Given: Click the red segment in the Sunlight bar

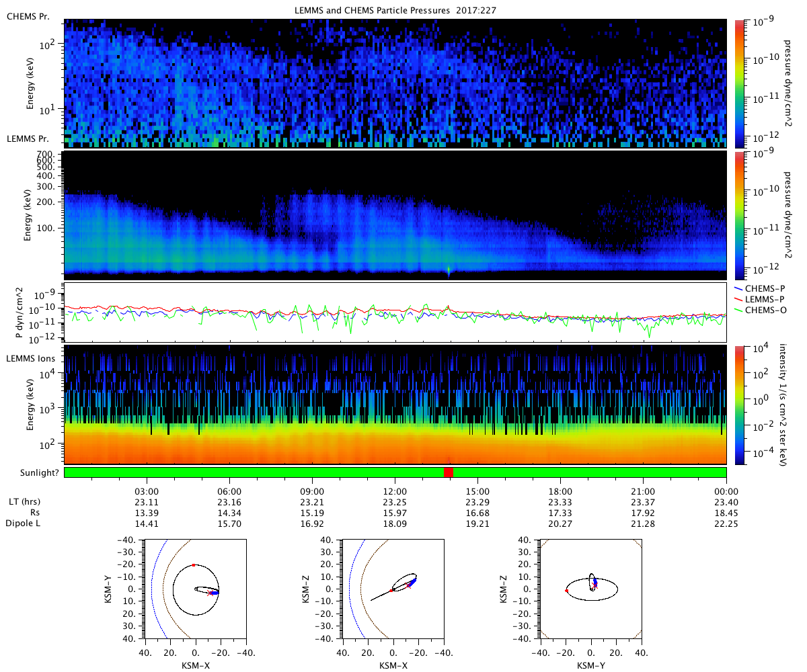Looking at the screenshot, I should tap(449, 472).
